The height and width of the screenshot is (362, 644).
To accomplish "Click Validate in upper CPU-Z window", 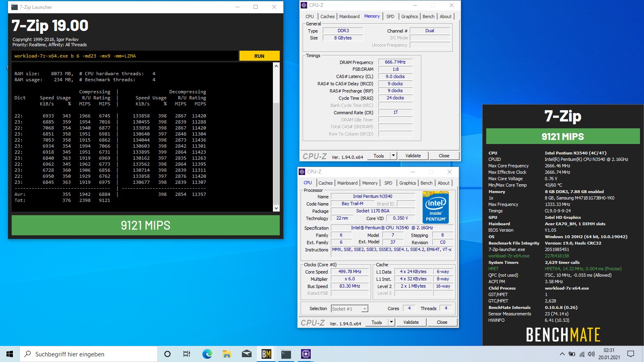I will pyautogui.click(x=413, y=156).
